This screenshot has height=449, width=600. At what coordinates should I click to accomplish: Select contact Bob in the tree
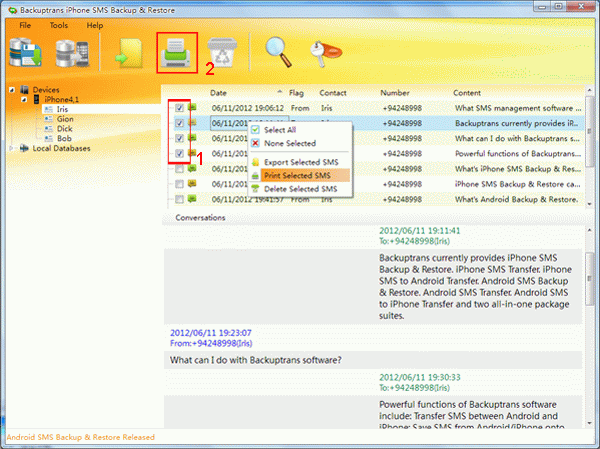point(64,139)
